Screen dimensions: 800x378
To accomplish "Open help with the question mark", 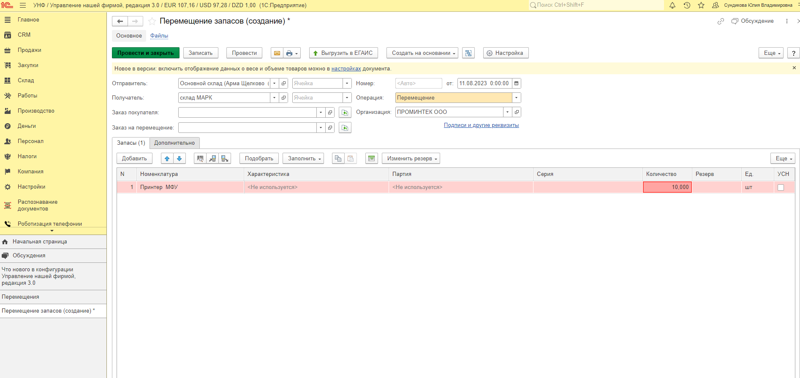I will [x=793, y=53].
